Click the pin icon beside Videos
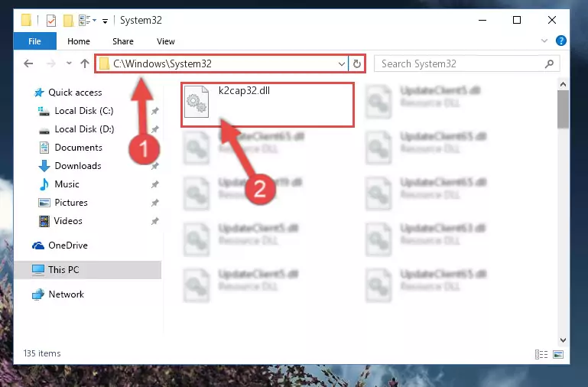The image size is (588, 387). (155, 221)
